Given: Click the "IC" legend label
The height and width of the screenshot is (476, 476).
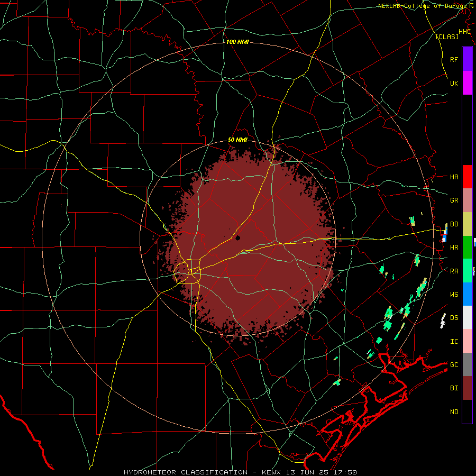Looking at the screenshot, I should [454, 342].
